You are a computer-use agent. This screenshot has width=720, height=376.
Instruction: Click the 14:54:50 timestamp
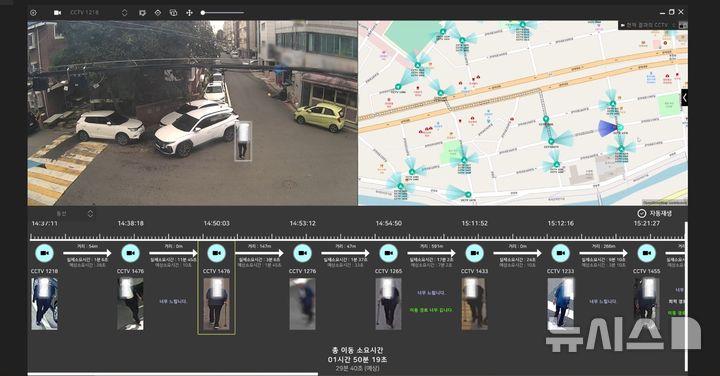click(388, 223)
